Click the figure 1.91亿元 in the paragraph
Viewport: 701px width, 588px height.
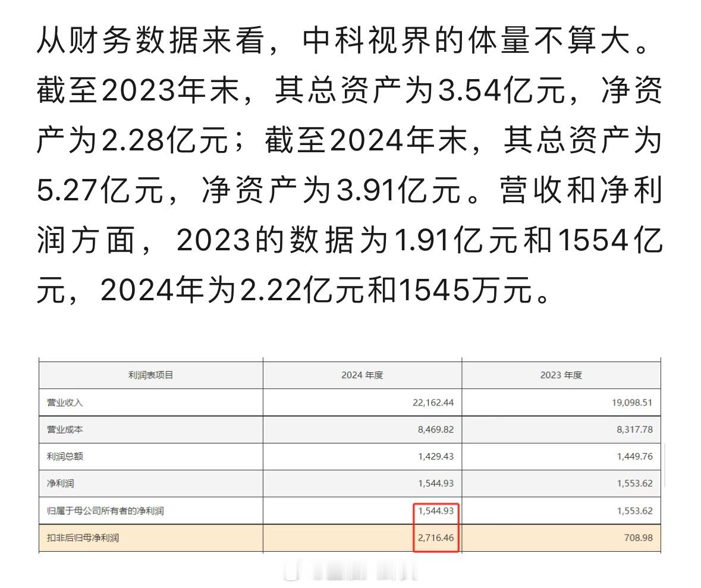pyautogui.click(x=456, y=240)
